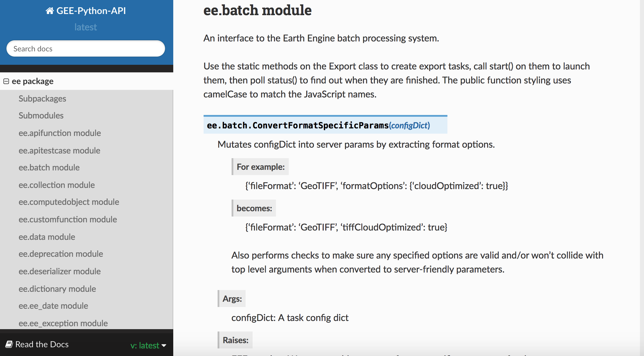Click the home icon beside GEE-Python-API
Screen dimensions: 644x356
[x=50, y=11]
